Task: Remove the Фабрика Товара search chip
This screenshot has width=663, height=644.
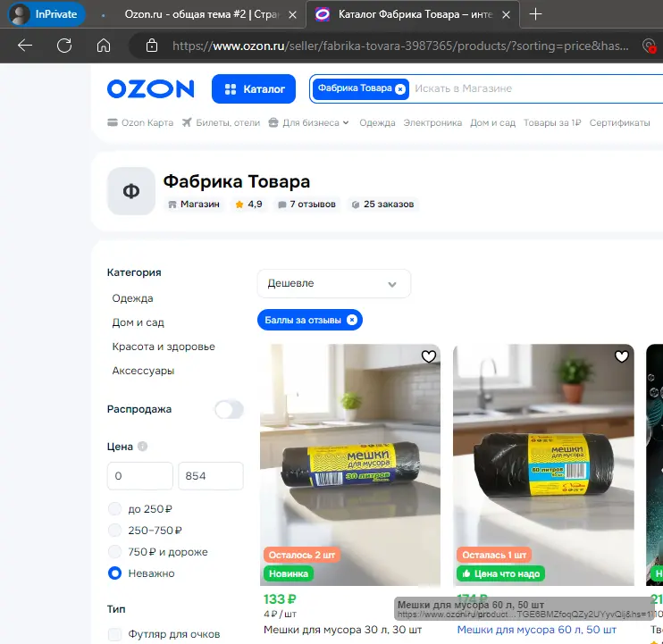Action: click(x=400, y=89)
